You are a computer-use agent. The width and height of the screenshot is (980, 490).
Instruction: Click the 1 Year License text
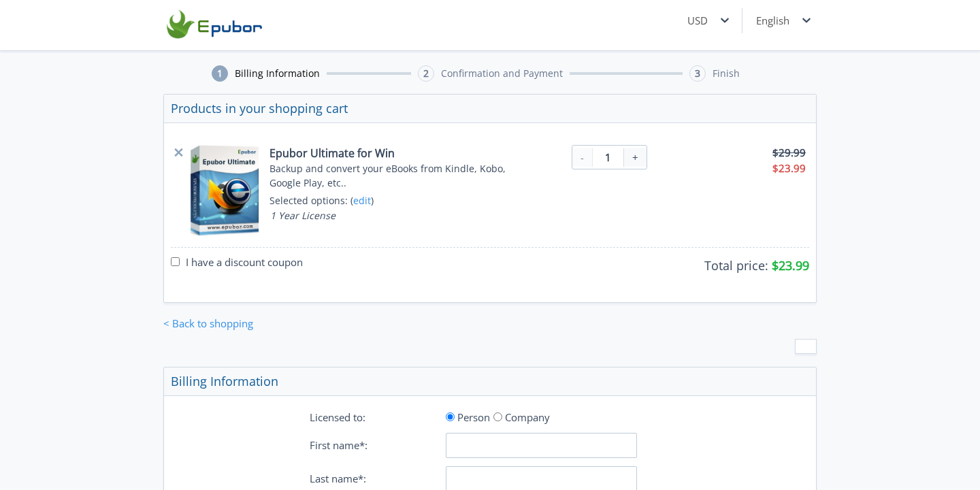tap(303, 216)
